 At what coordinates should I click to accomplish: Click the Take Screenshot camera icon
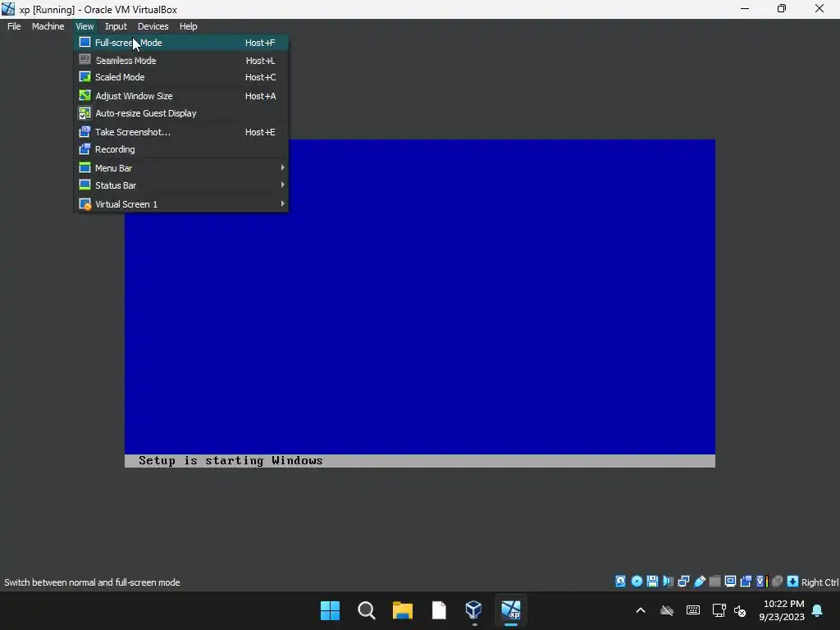pyautogui.click(x=84, y=132)
